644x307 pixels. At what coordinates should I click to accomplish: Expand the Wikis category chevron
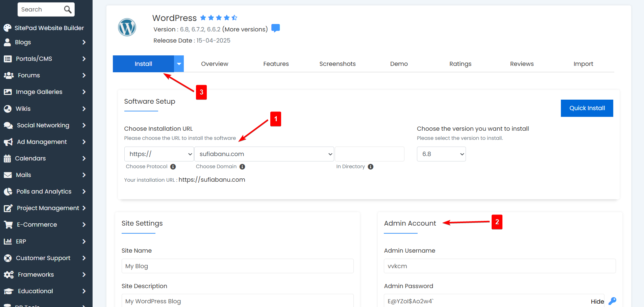84,109
